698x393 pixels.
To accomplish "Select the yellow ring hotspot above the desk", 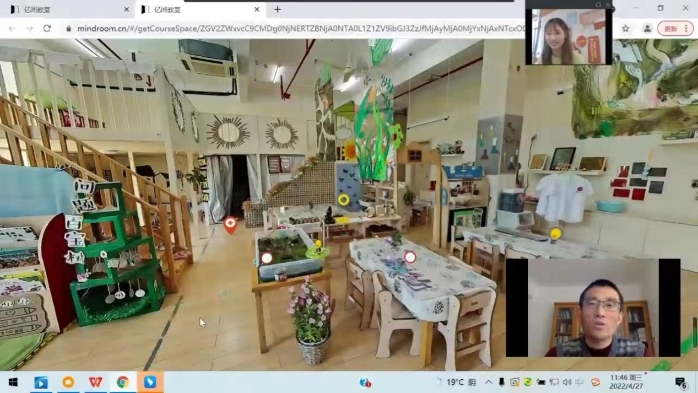I will point(343,200).
